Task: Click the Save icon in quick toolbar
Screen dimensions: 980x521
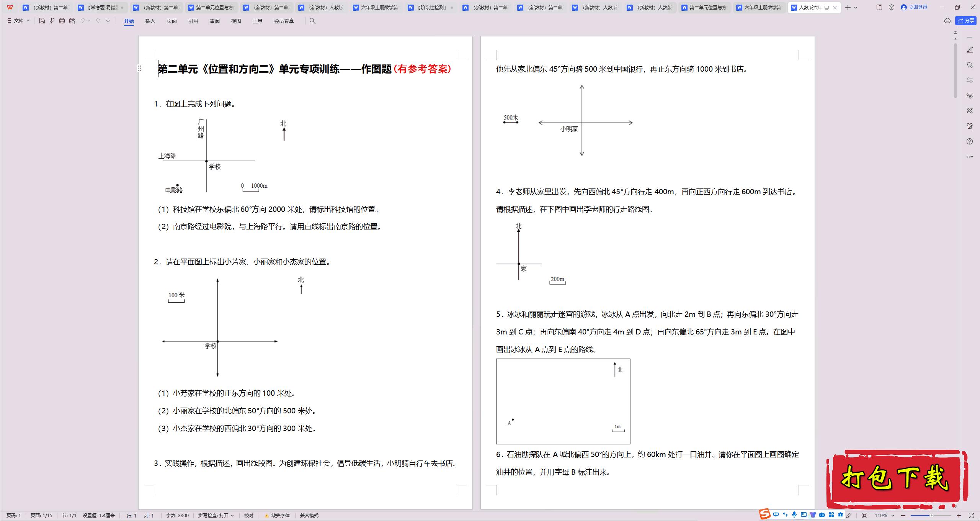Action: coord(42,21)
